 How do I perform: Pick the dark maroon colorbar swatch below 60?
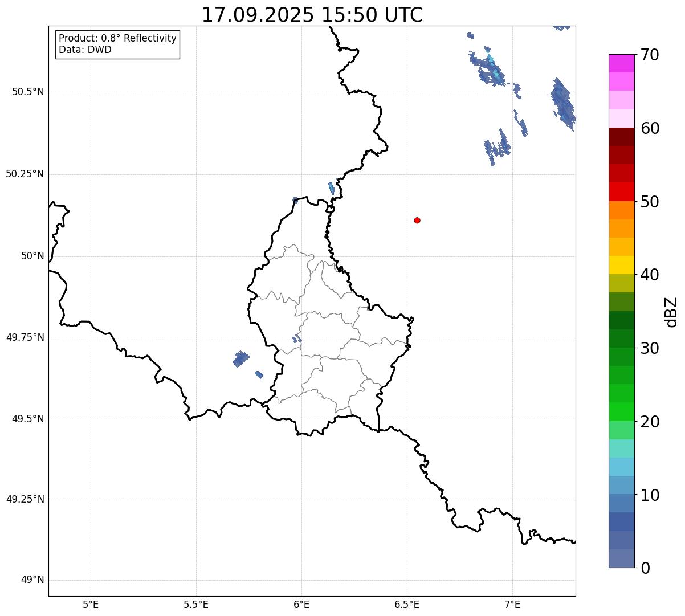click(621, 137)
